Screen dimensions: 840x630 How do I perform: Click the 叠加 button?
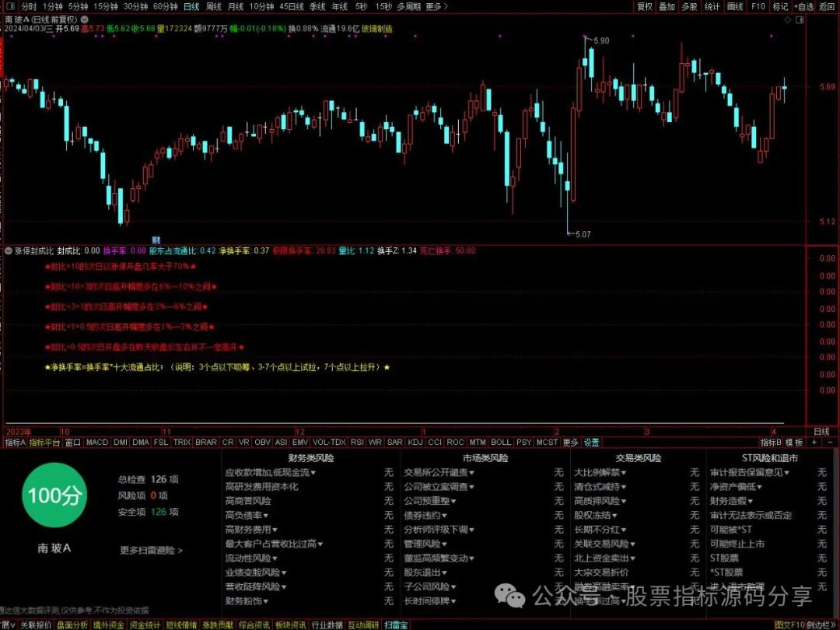coord(667,6)
